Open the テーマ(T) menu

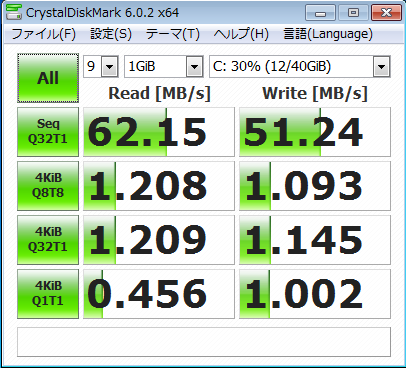tap(173, 34)
